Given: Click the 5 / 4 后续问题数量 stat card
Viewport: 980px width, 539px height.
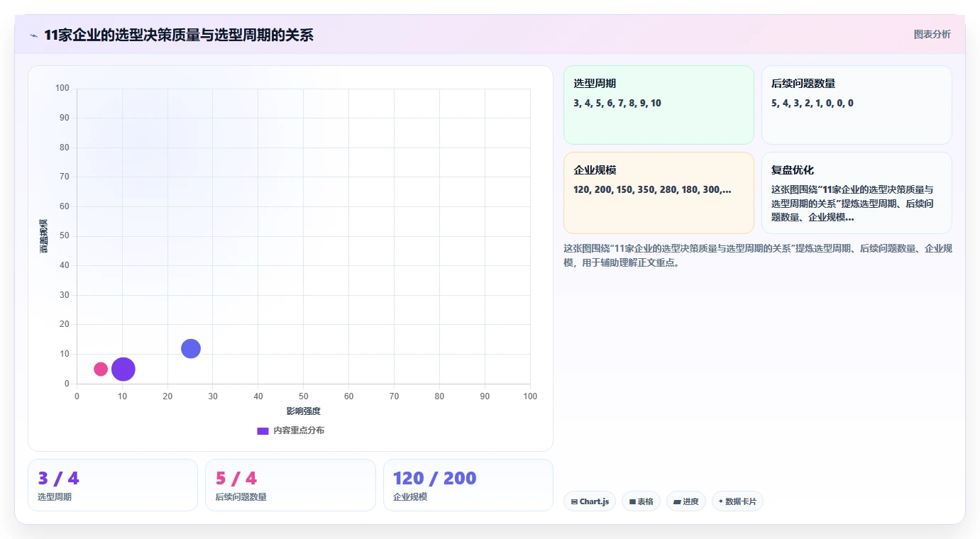Looking at the screenshot, I should (290, 485).
